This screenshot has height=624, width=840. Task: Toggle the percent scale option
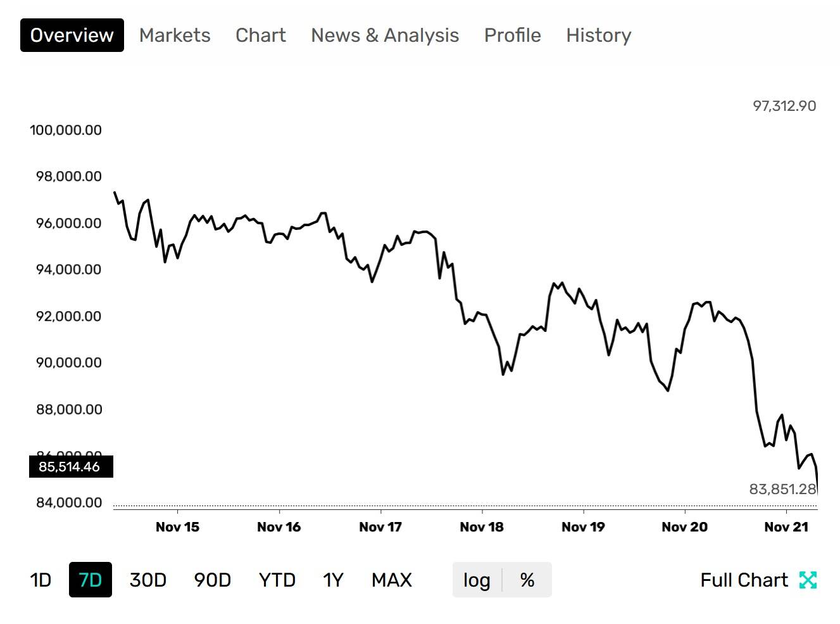tap(527, 580)
